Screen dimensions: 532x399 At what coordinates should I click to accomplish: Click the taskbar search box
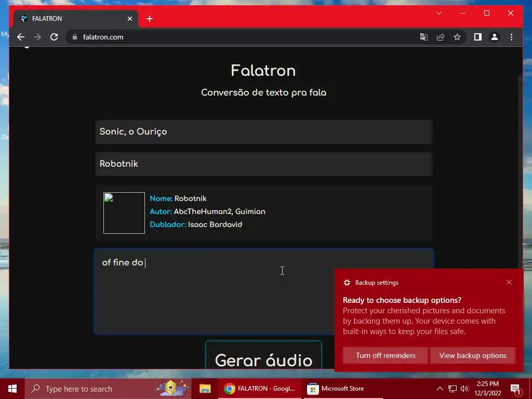108,389
